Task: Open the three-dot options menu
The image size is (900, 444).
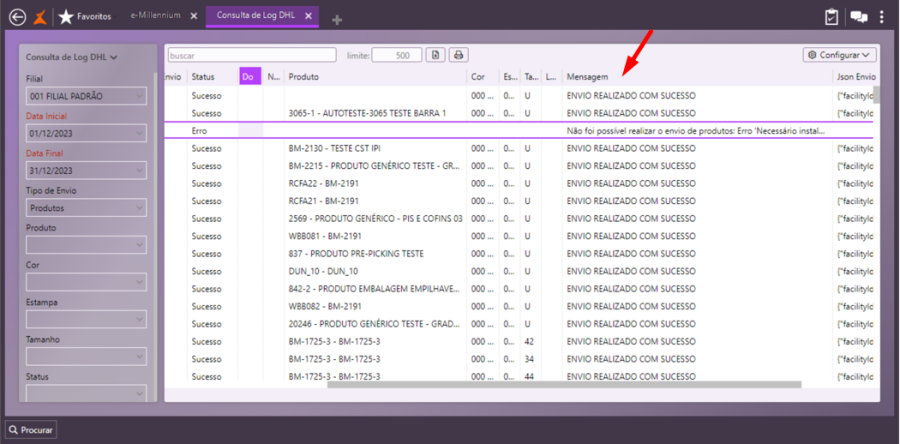Action: coord(882,17)
